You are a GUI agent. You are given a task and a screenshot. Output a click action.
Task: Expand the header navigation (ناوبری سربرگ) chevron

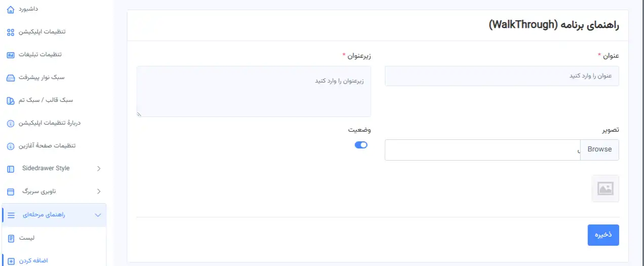click(x=99, y=192)
